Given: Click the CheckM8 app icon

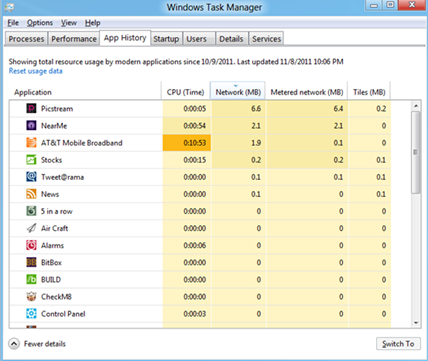Looking at the screenshot, I should point(31,297).
